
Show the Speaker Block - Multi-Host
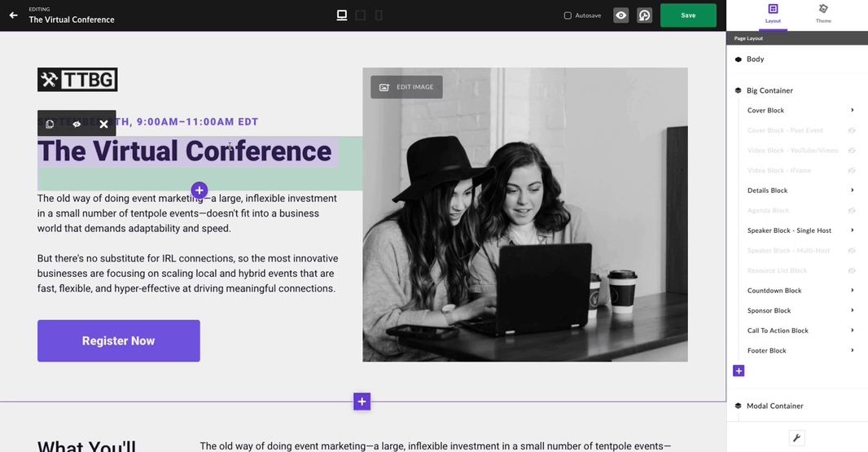click(x=852, y=250)
